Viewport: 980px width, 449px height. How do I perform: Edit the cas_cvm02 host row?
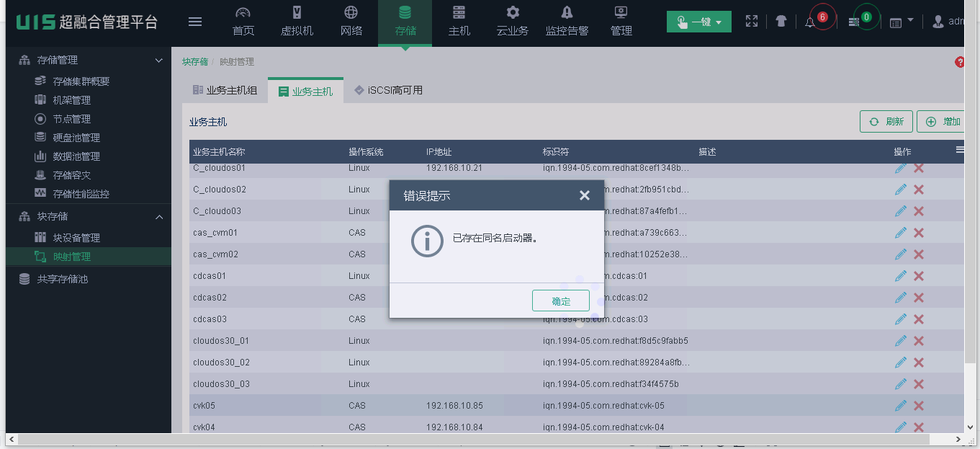(x=901, y=254)
